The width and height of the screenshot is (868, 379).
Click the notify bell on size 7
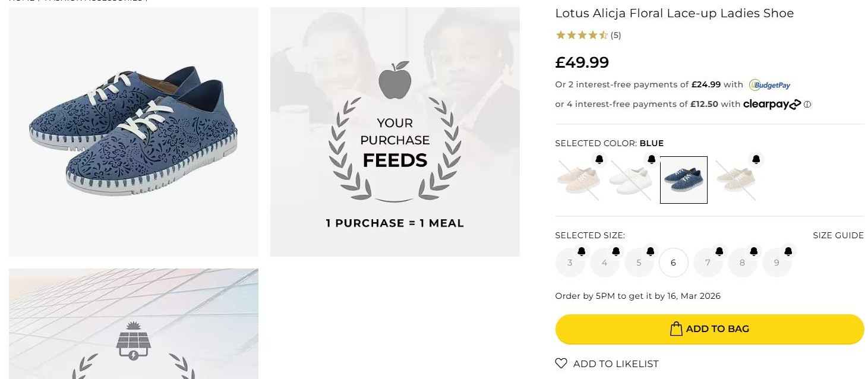719,251
